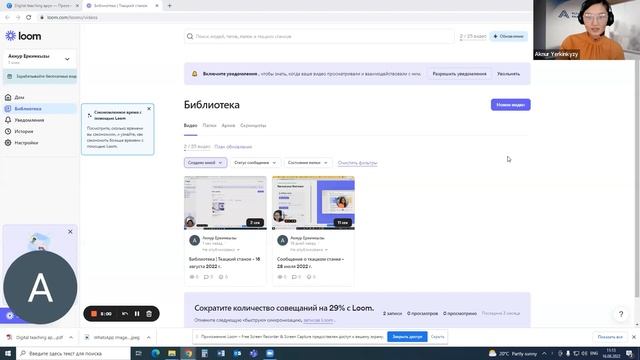The width and height of the screenshot is (640, 360).
Task: Click the Обновление upgrade button
Action: point(509,36)
